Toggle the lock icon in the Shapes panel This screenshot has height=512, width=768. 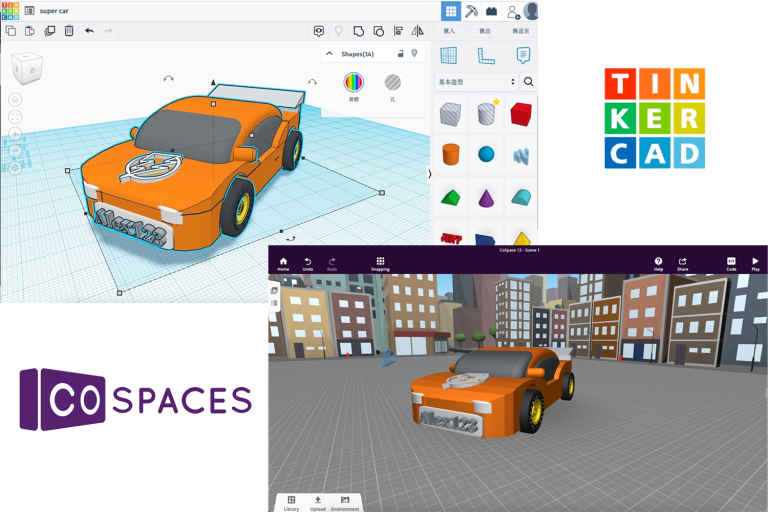(401, 53)
